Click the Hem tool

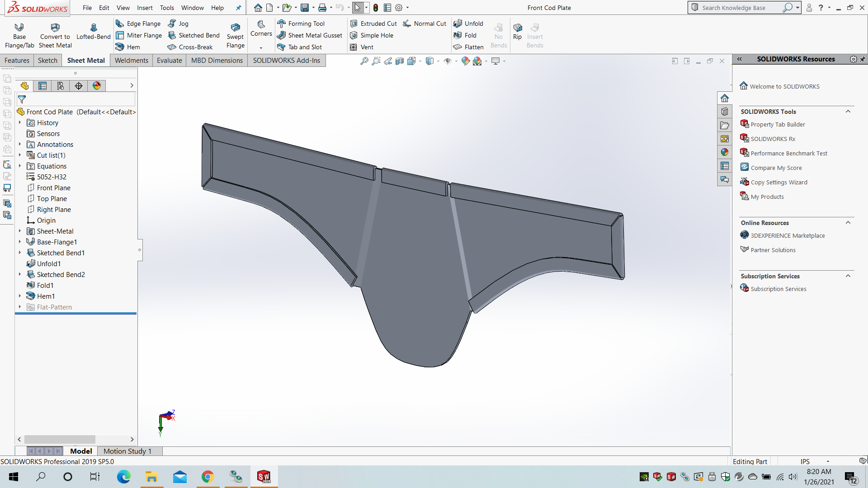tap(128, 47)
